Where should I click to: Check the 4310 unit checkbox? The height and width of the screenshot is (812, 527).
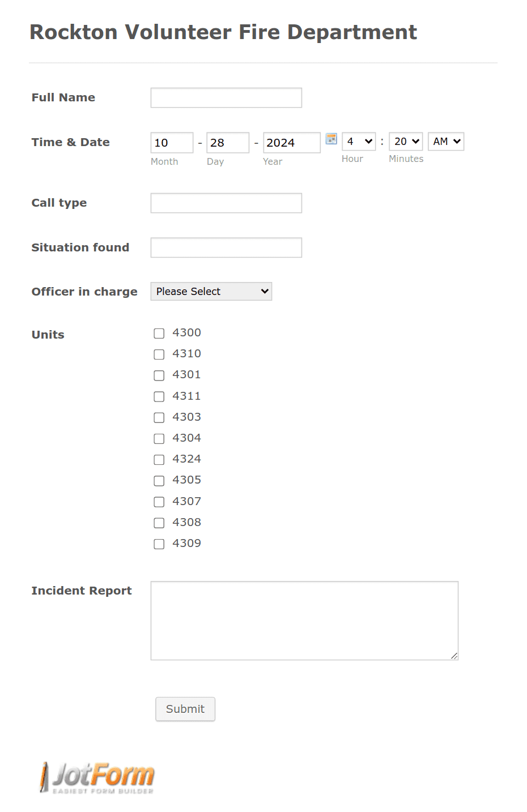(x=159, y=354)
